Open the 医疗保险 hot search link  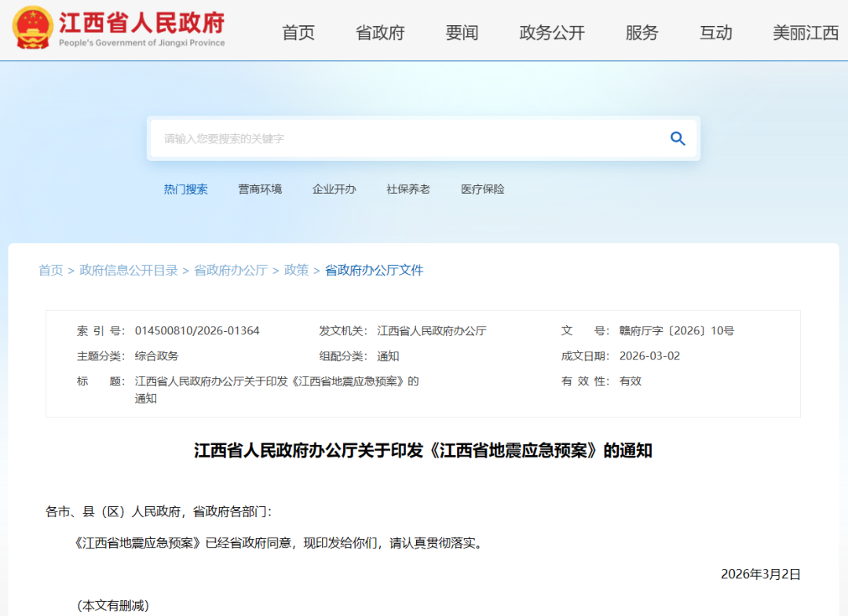482,189
